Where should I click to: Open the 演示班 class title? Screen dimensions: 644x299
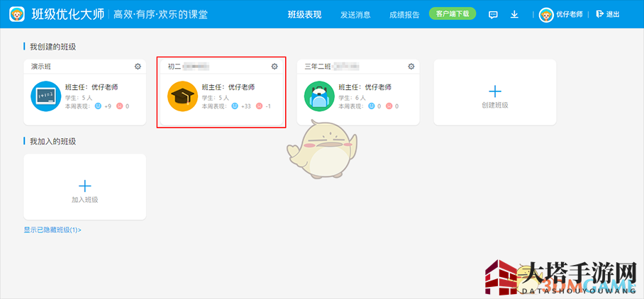coord(41,67)
